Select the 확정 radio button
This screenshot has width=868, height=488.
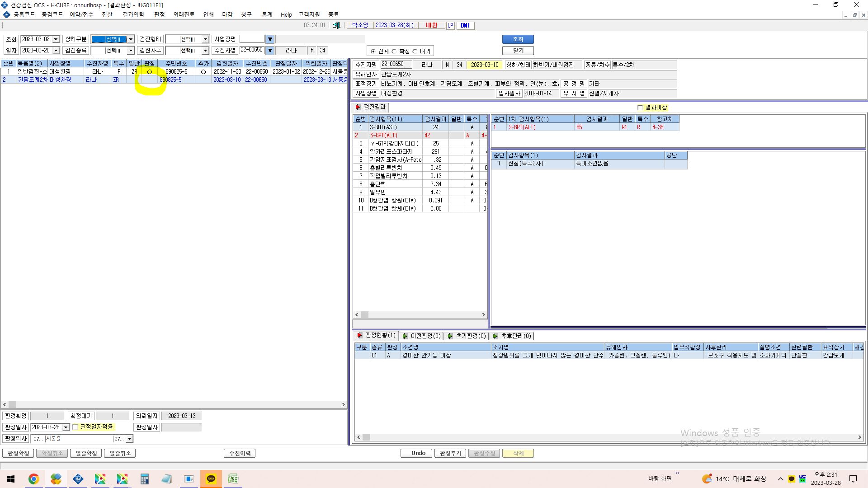[394, 51]
